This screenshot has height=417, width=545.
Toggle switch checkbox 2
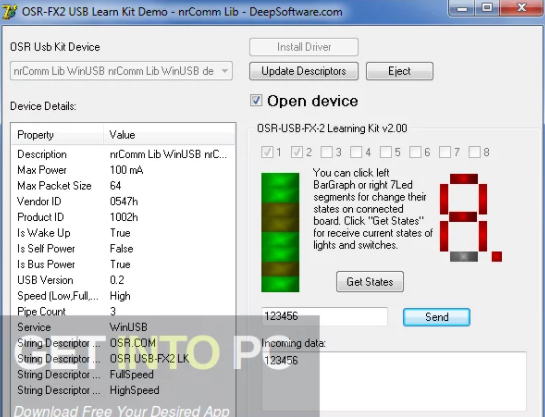[296, 152]
